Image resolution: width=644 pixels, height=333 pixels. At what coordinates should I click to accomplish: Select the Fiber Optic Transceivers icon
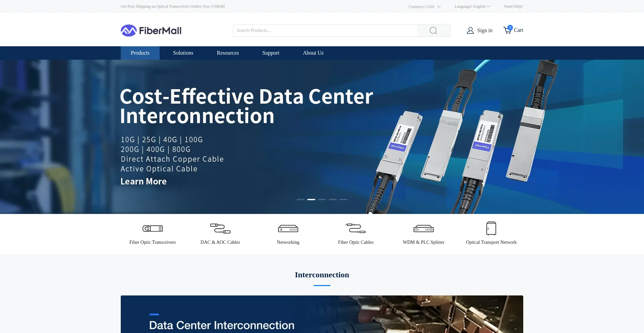pyautogui.click(x=153, y=229)
